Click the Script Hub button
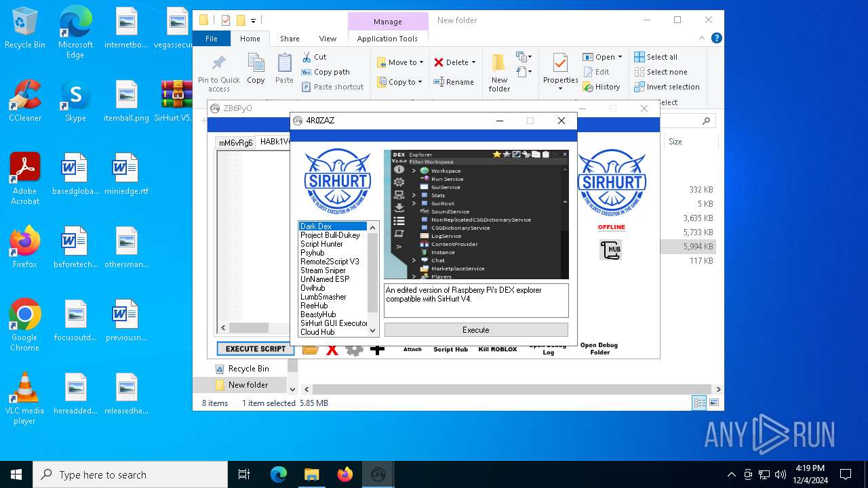The height and width of the screenshot is (488, 868). (x=451, y=349)
